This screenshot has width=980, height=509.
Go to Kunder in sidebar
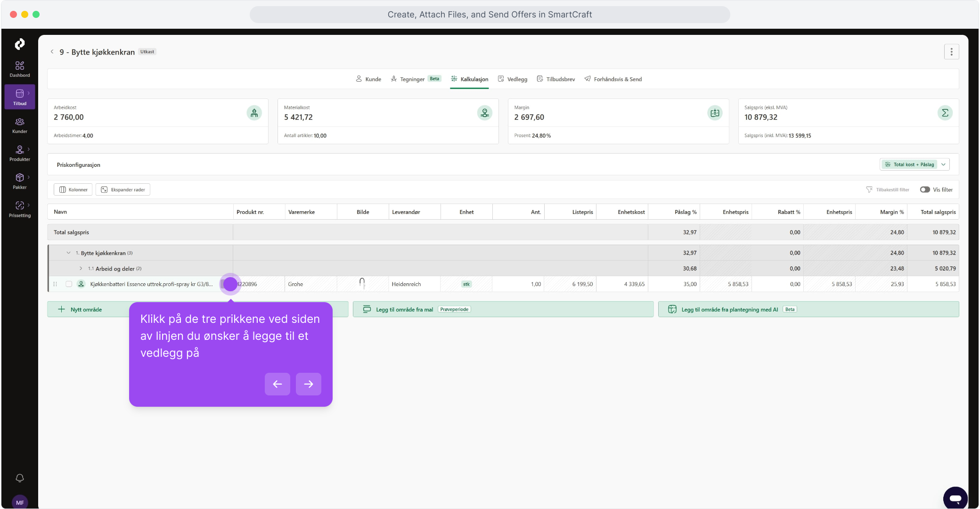point(20,125)
